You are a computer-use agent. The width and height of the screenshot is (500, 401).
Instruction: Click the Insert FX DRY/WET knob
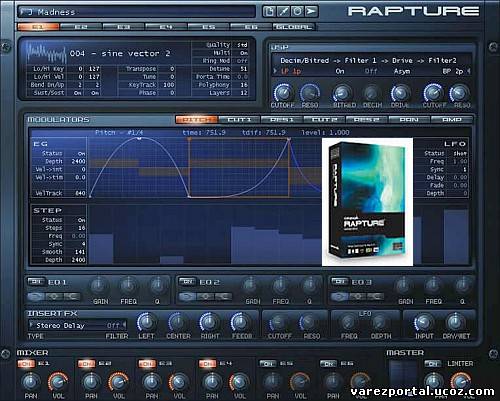455,322
